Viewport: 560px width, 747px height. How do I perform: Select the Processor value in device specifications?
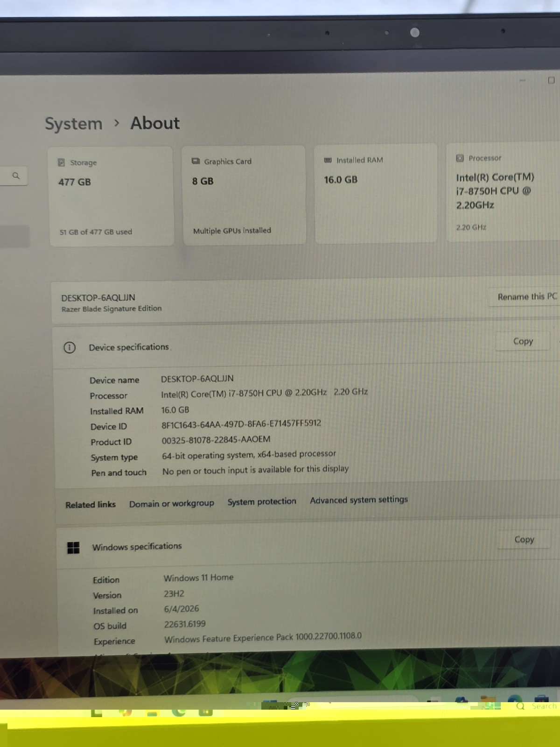pyautogui.click(x=264, y=393)
